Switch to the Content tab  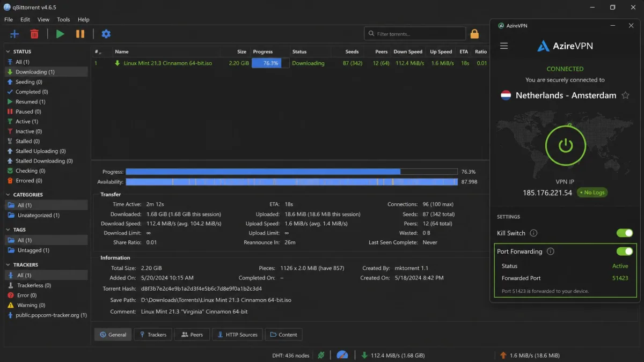pos(283,335)
